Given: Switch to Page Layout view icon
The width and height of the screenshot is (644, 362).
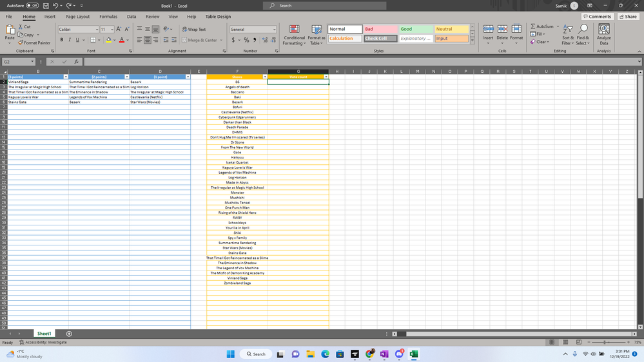Looking at the screenshot, I should pyautogui.click(x=565, y=342).
